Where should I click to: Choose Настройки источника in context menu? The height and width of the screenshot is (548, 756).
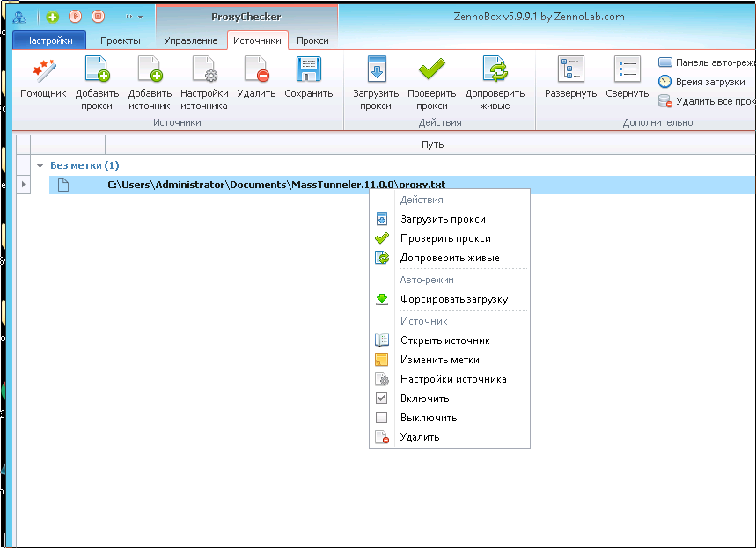pos(450,379)
